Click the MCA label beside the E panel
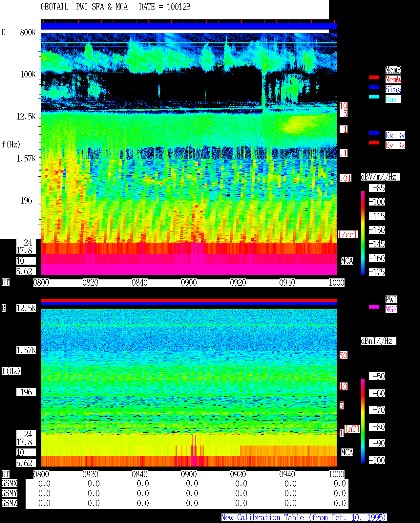 pyautogui.click(x=347, y=261)
